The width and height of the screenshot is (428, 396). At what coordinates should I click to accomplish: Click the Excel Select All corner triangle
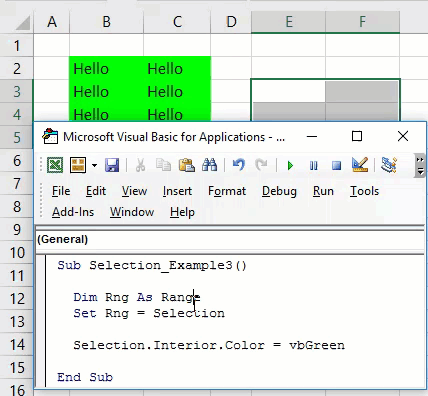pyautogui.click(x=23, y=23)
